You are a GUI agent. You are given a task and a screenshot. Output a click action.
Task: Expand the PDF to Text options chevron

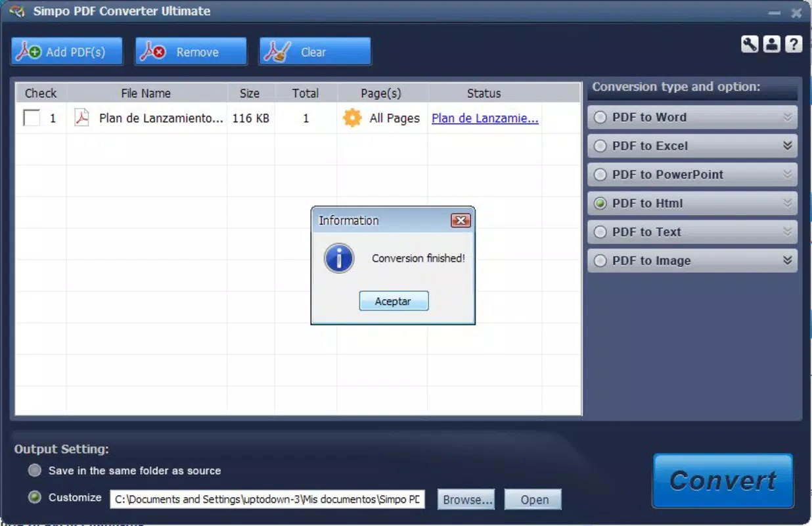[x=788, y=231]
